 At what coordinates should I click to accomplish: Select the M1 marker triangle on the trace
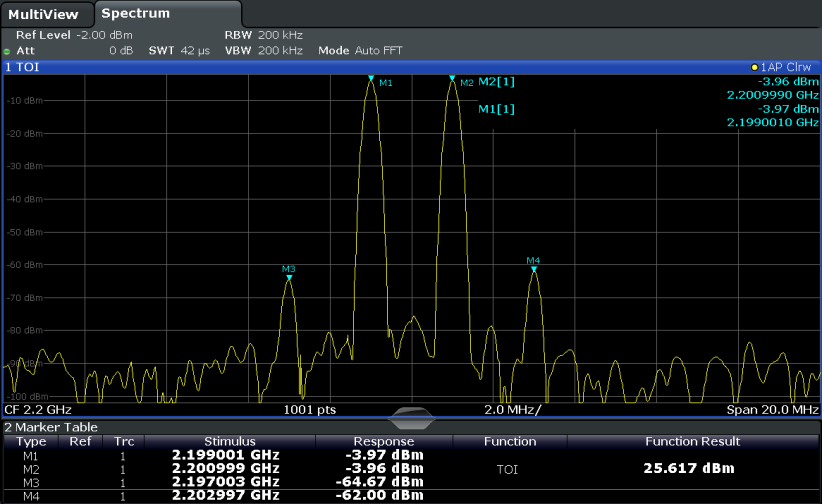coord(371,78)
